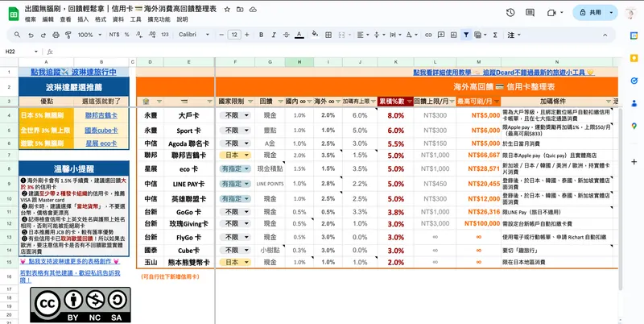This screenshot has height=324, width=644.
Task: Increase decimal places
Action: (x=152, y=35)
